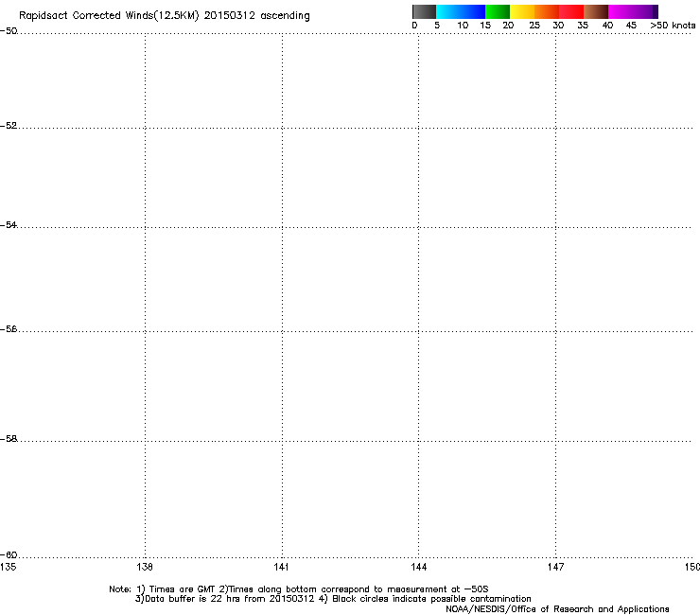Click the latitude label '-58'
The width and height of the screenshot is (700, 615).
click(x=9, y=439)
